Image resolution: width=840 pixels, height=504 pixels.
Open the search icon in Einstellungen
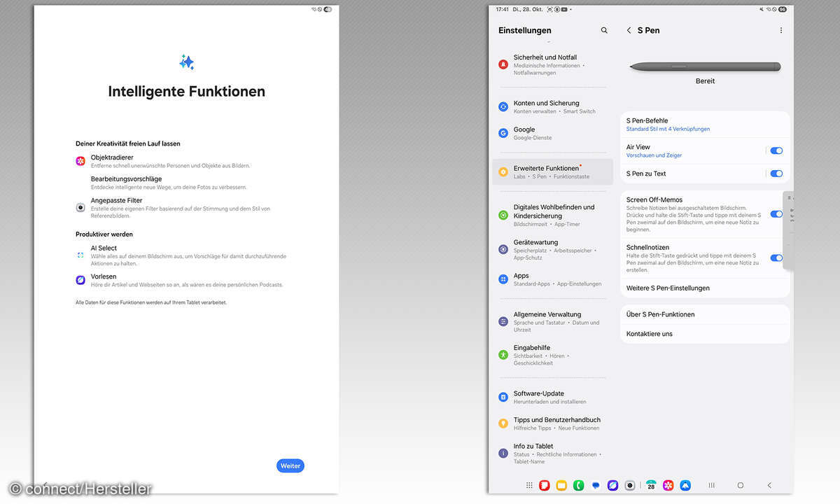[x=603, y=30]
